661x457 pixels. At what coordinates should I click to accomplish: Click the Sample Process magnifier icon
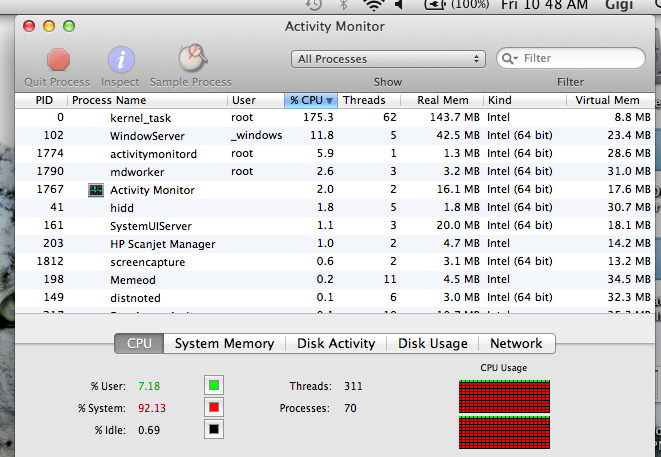click(x=193, y=58)
